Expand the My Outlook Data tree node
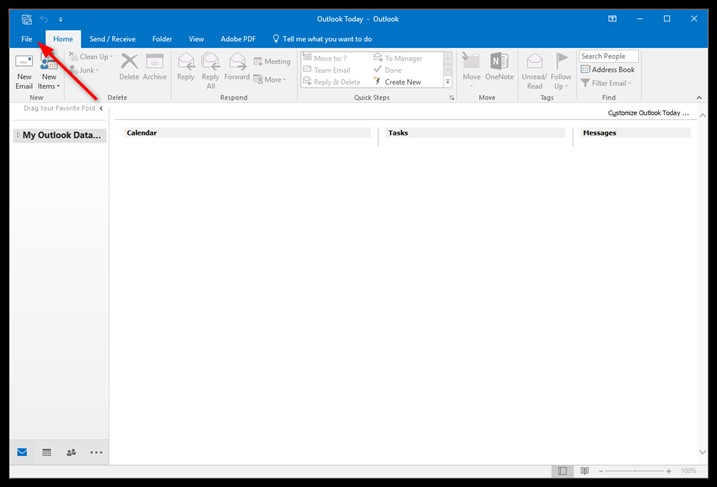 tap(18, 135)
